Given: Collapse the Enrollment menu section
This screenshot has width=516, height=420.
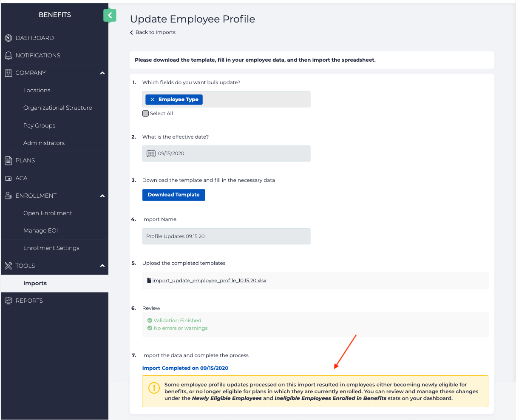Looking at the screenshot, I should (x=102, y=196).
